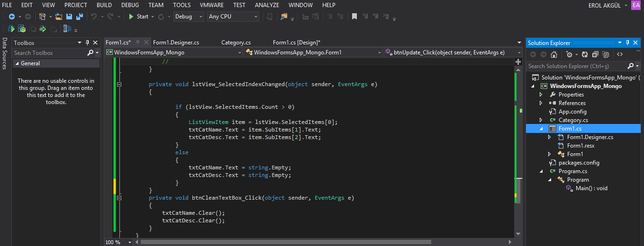
Task: Switch to the Category.cs tab
Action: pos(236,43)
